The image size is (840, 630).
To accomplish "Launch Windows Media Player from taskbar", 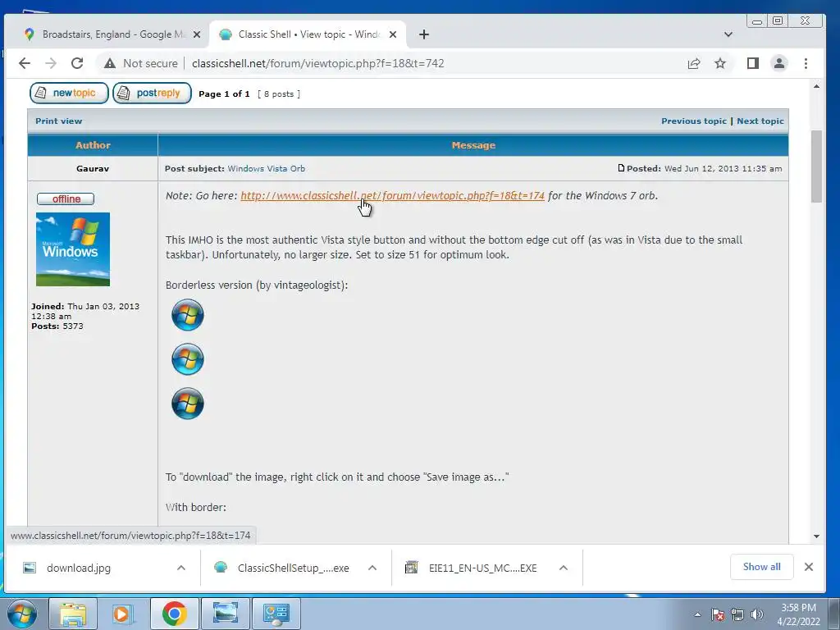I will click(x=121, y=614).
